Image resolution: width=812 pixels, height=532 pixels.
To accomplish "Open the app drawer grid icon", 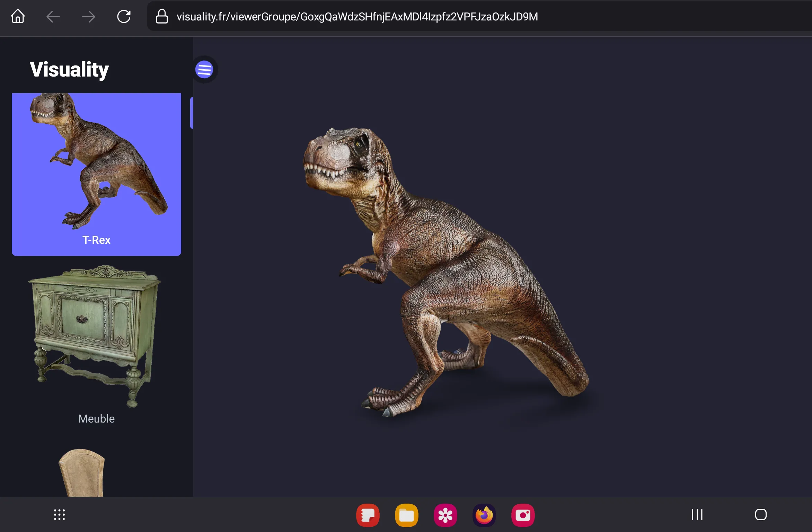I will coord(59,515).
